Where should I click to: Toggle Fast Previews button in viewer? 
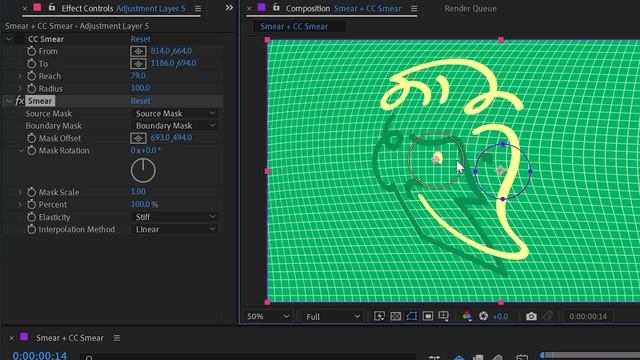point(379,316)
